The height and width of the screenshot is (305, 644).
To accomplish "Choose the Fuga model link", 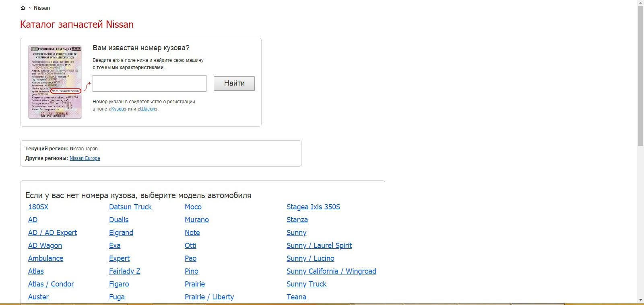I will point(117,297).
